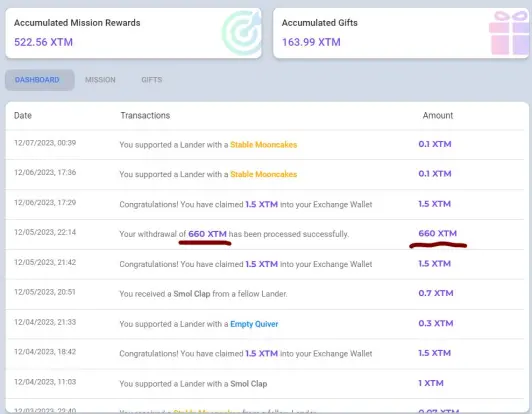Click 1.5 XTM in the 12/06/2023 17:29 claim

(262, 204)
